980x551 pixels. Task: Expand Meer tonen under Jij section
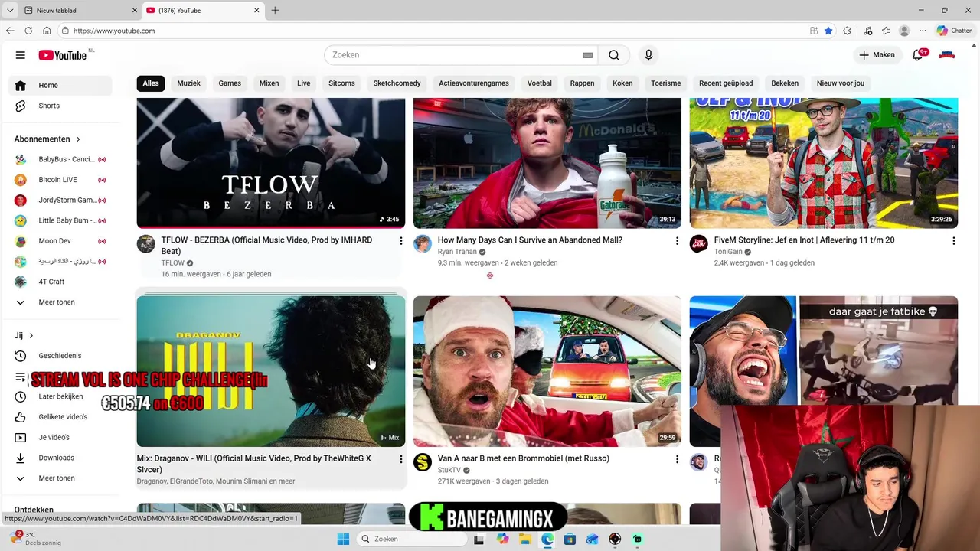click(60, 478)
